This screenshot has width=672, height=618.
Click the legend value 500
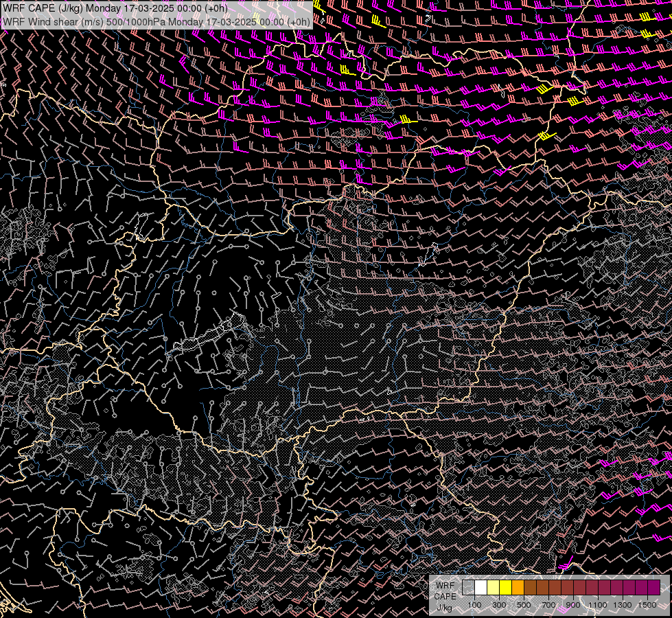point(524,605)
